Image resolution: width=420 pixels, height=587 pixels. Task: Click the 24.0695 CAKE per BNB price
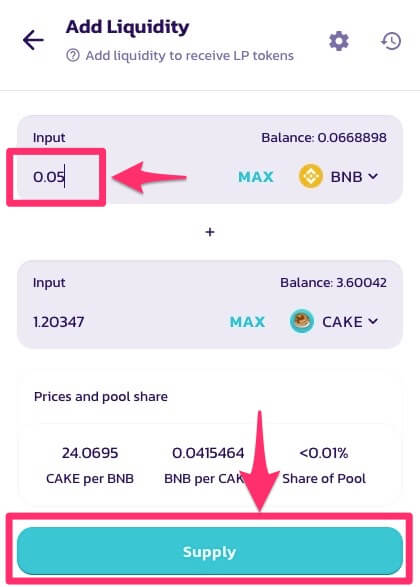90,453
